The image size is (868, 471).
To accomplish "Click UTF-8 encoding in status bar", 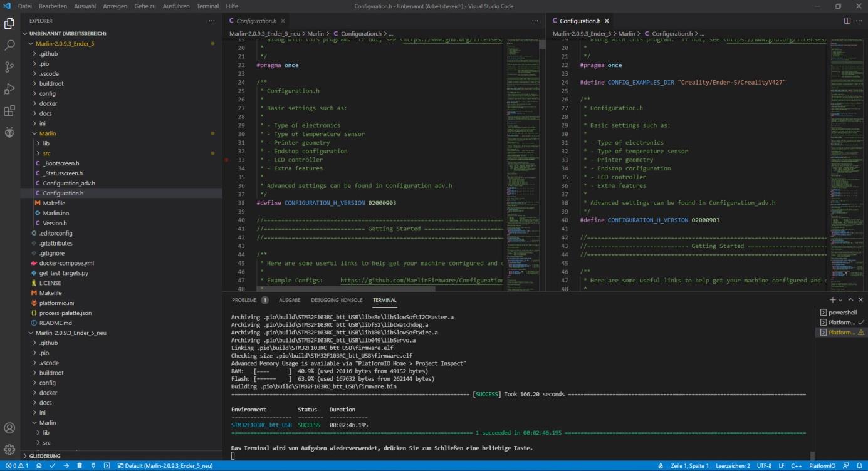I will (x=765, y=466).
